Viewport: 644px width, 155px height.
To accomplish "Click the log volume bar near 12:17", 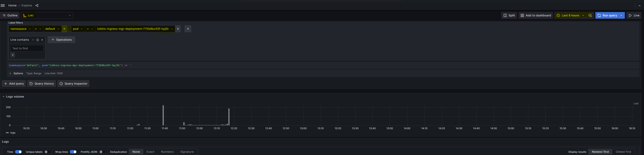I will pos(229,117).
